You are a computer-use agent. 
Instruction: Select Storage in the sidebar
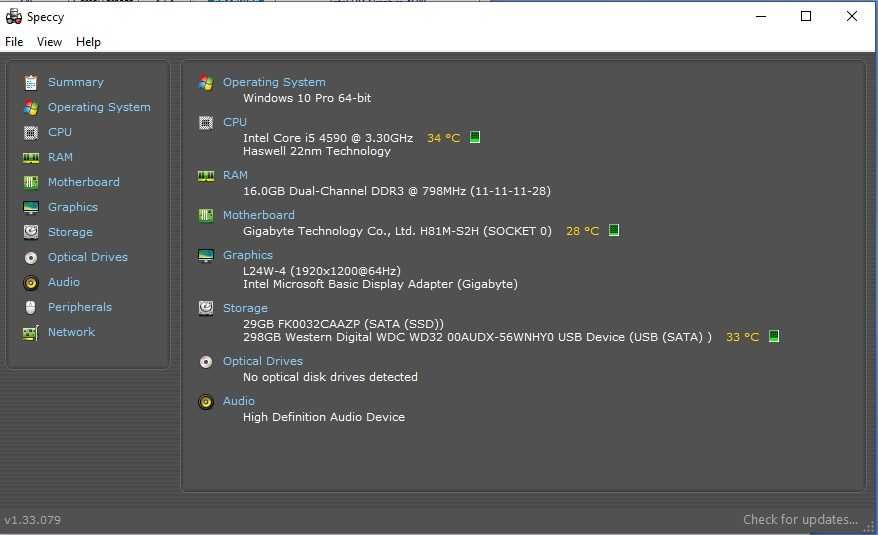click(x=71, y=232)
